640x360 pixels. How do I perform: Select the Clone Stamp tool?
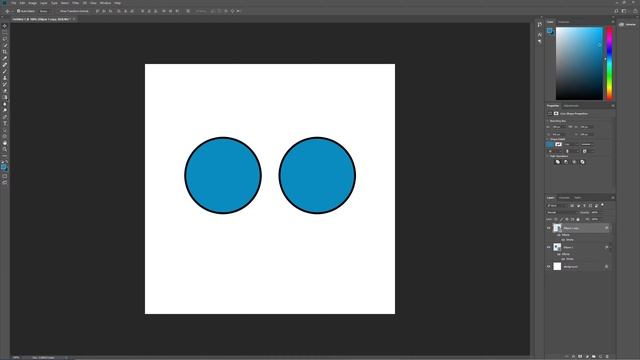click(x=5, y=78)
